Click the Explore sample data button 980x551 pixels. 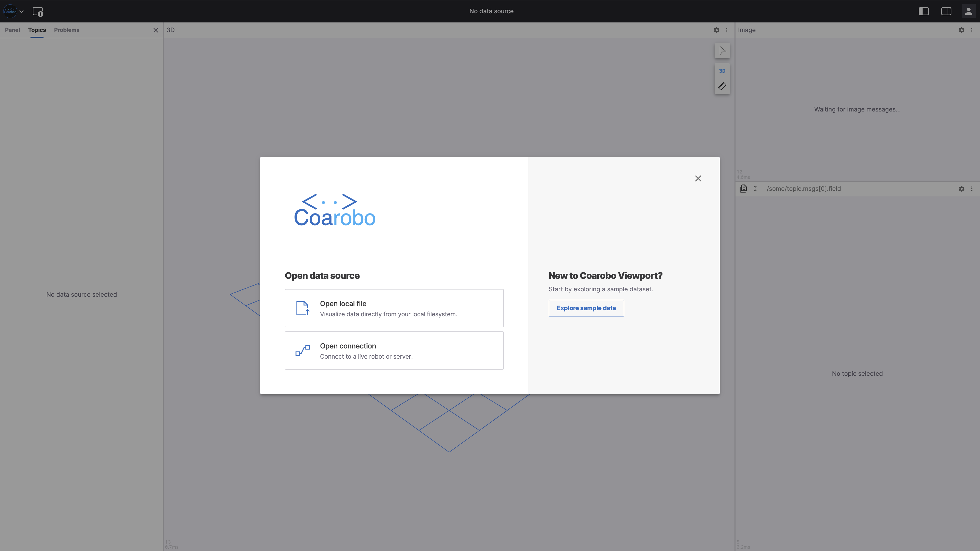(x=586, y=308)
